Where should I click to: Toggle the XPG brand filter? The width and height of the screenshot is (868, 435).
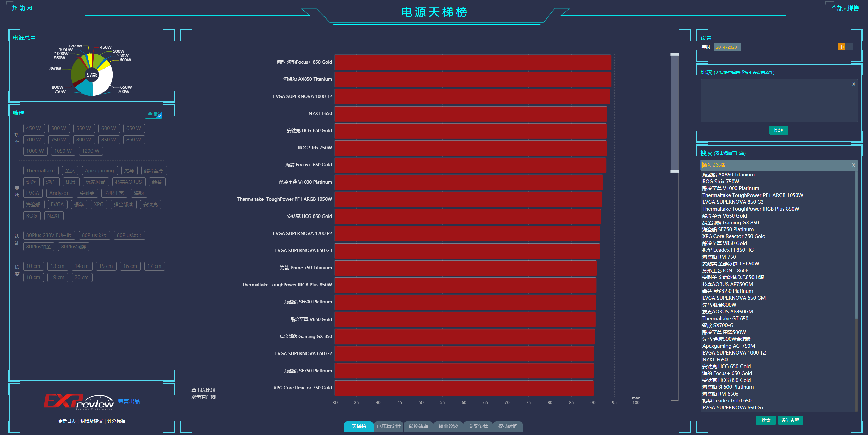coord(99,204)
